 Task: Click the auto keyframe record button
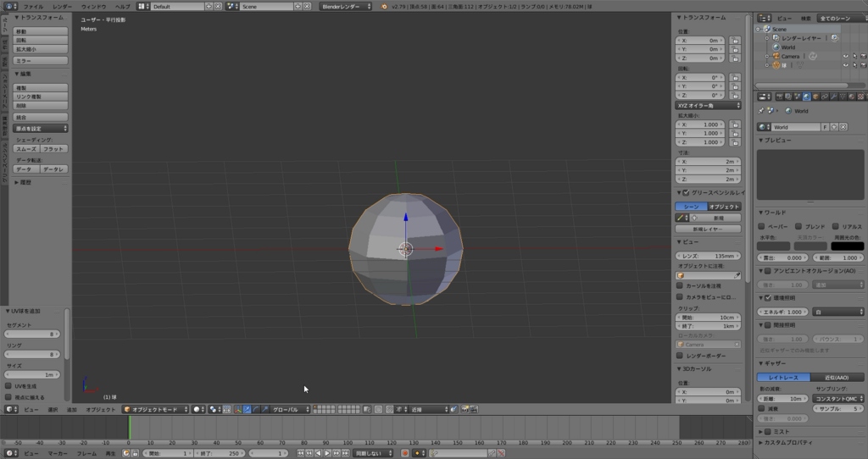coord(405,453)
